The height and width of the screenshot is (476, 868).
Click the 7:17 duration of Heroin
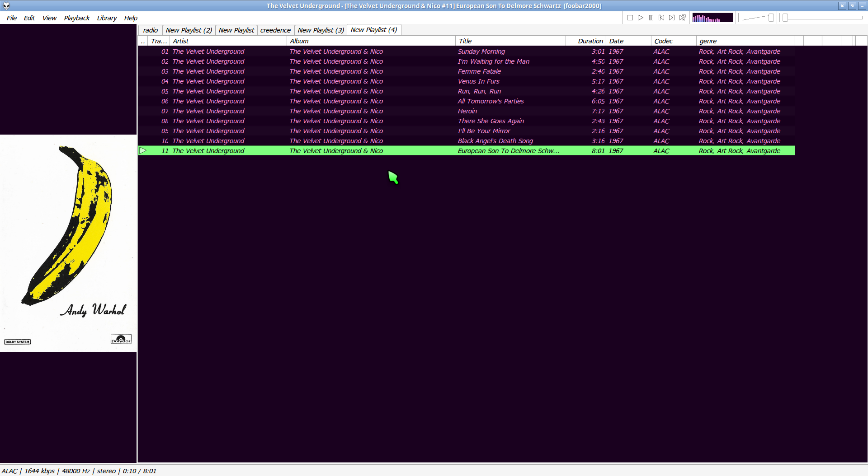pos(598,111)
